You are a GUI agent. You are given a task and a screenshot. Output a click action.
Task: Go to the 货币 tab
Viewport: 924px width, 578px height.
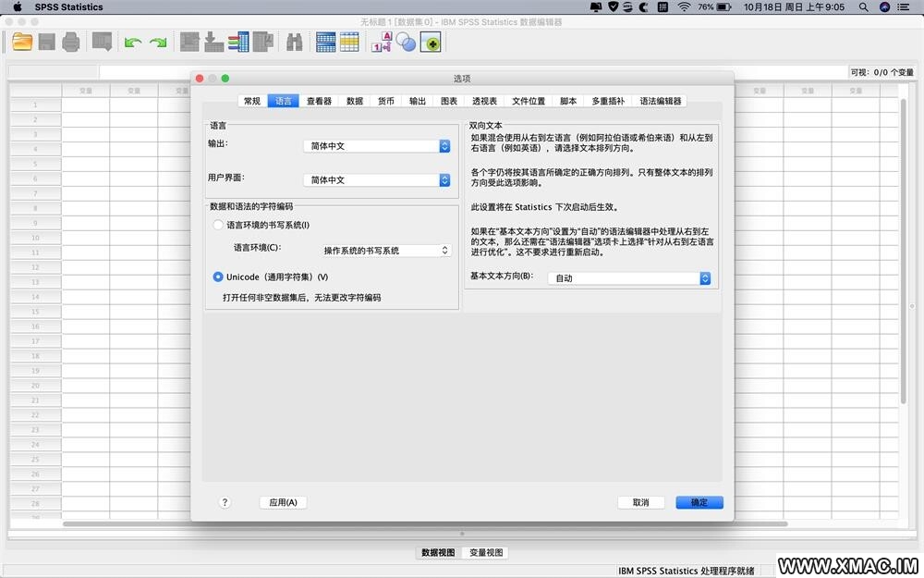tap(386, 101)
